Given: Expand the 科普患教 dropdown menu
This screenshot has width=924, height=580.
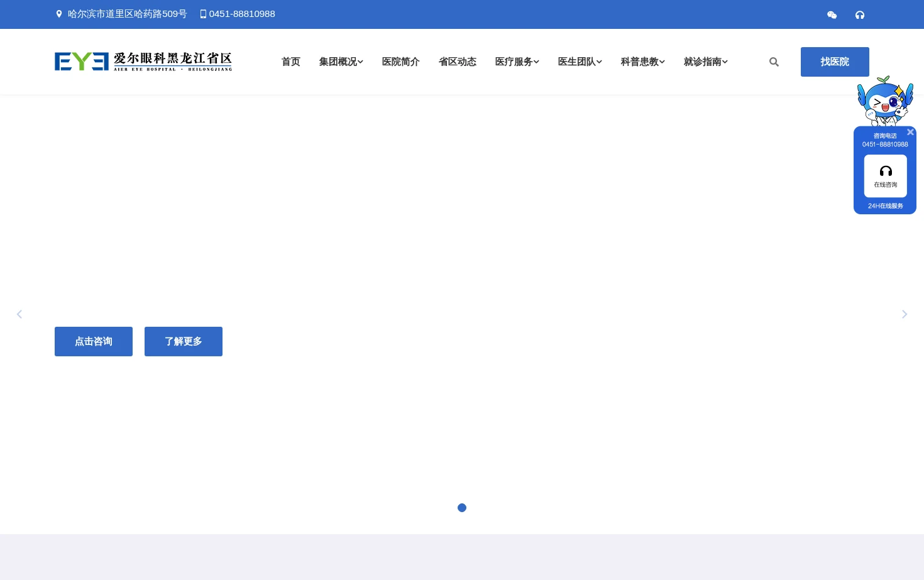Looking at the screenshot, I should [x=642, y=62].
